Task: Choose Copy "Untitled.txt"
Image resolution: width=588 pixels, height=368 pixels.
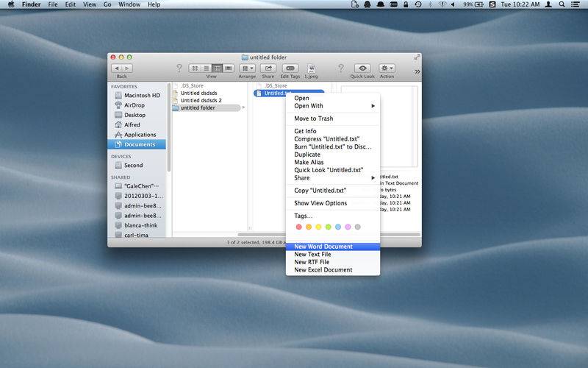Action: coord(333,191)
